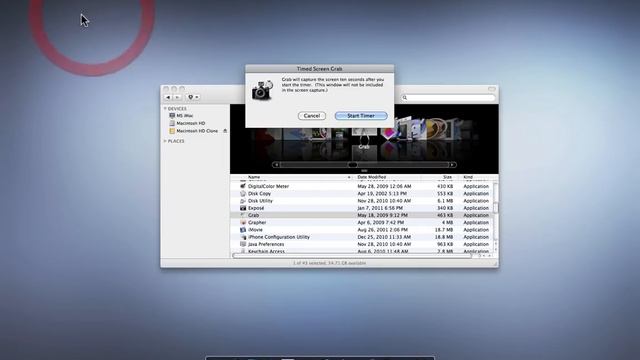Sort list by Size column
640x360 pixels.
tap(439, 177)
